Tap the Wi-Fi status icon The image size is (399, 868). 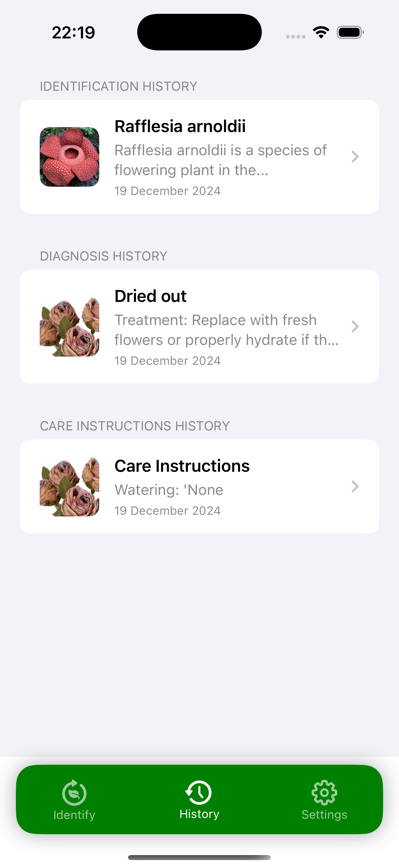pyautogui.click(x=321, y=32)
